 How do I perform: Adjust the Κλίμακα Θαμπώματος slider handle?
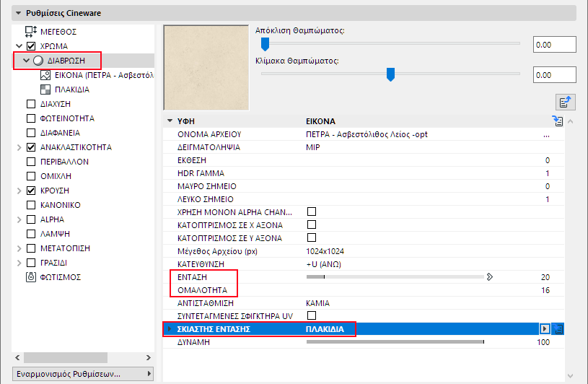pyautogui.click(x=391, y=74)
